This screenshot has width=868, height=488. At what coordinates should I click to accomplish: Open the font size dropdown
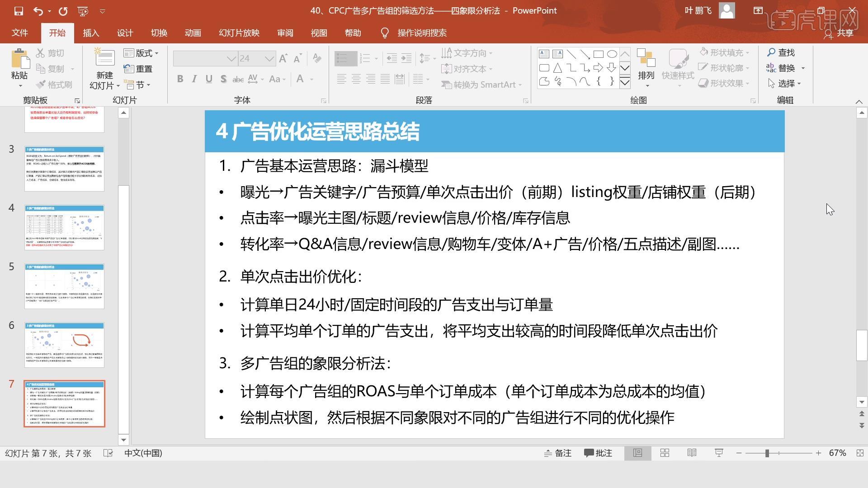[x=270, y=58]
